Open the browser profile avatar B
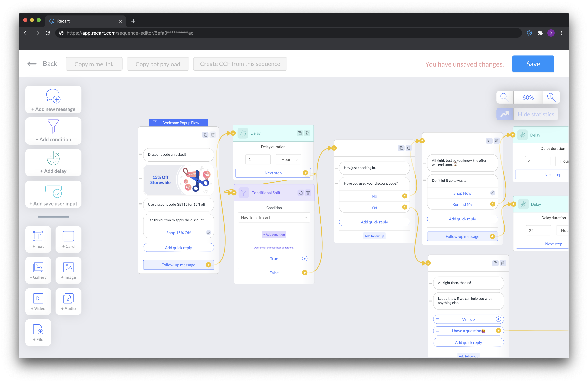The height and width of the screenshot is (383, 588). pos(551,33)
